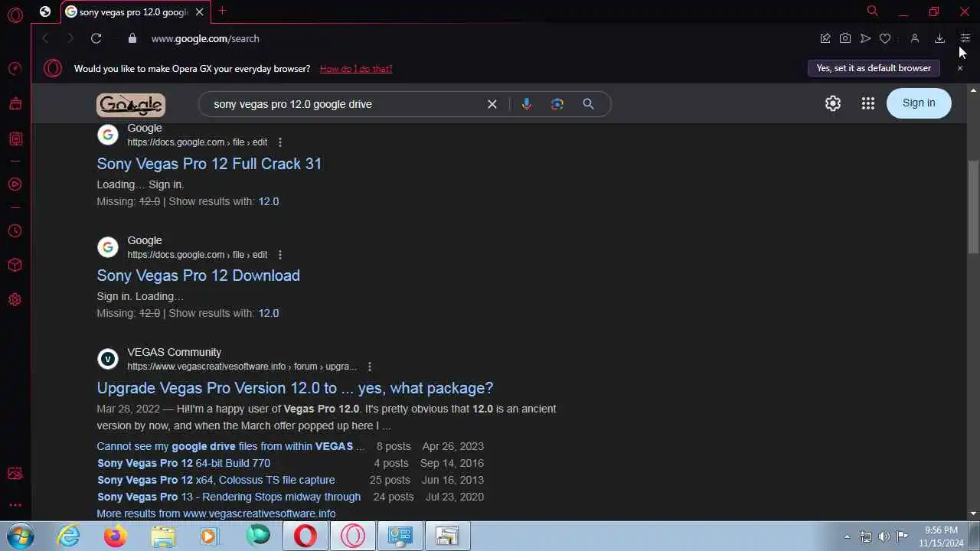Click the send arrow icon in address bar
This screenshot has width=980, height=551.
865,38
